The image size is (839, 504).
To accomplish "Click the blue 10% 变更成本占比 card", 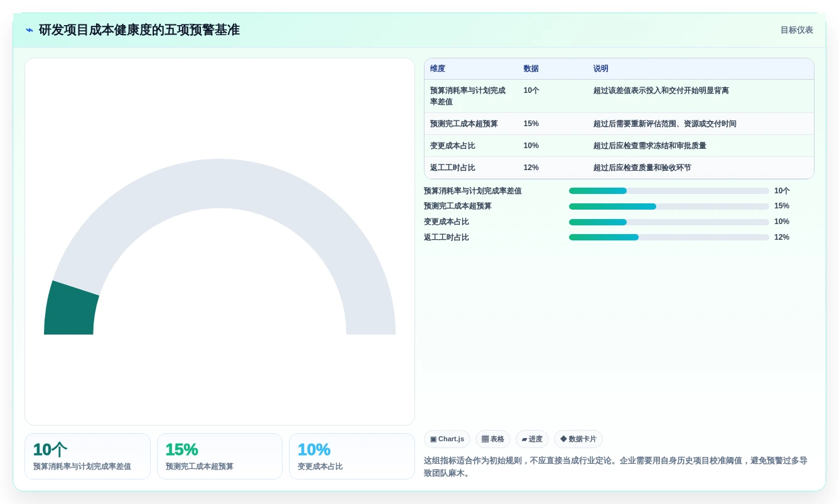I will (352, 456).
